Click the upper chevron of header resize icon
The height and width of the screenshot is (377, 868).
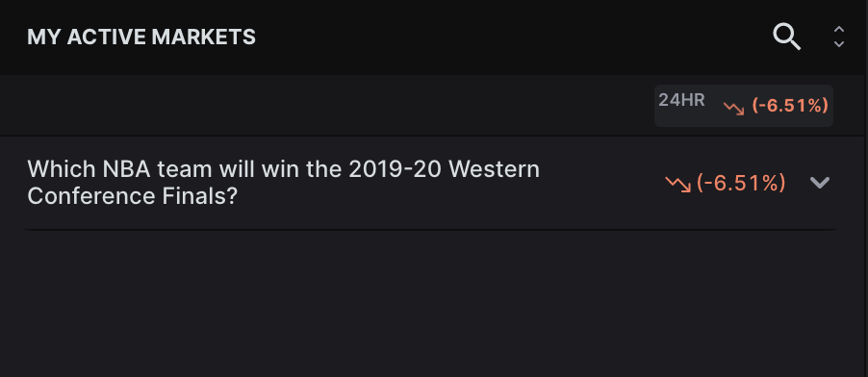coord(839,30)
